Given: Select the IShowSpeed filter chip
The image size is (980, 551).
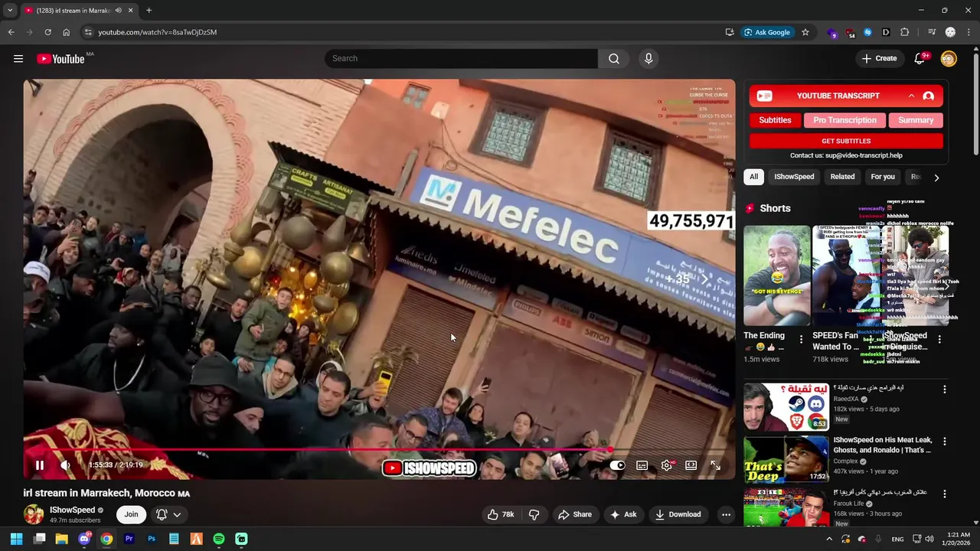Looking at the screenshot, I should pyautogui.click(x=794, y=177).
